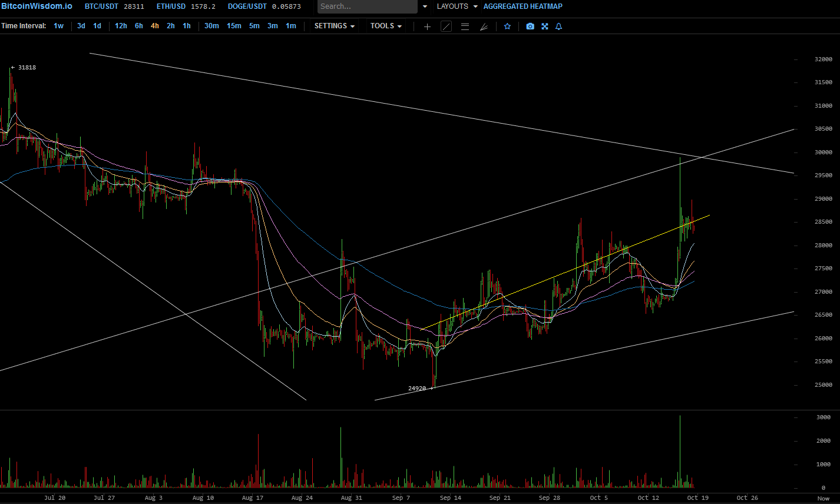Select the crosshair cursor tool
This screenshot has height=504, width=840.
[x=428, y=26]
